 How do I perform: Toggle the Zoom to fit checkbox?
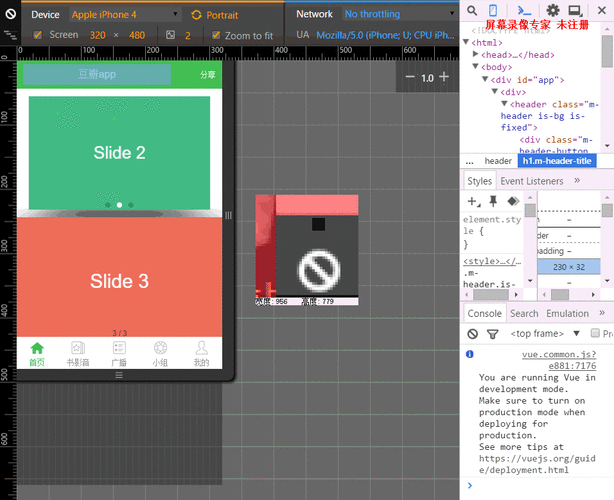tap(214, 35)
